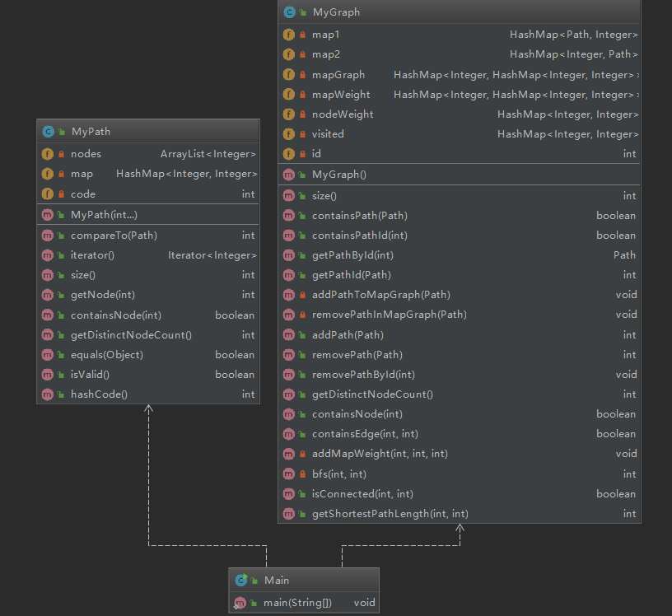The height and width of the screenshot is (616, 672).
Task: Select getDistinctNodeCount() in MyGraph
Action: 372,394
